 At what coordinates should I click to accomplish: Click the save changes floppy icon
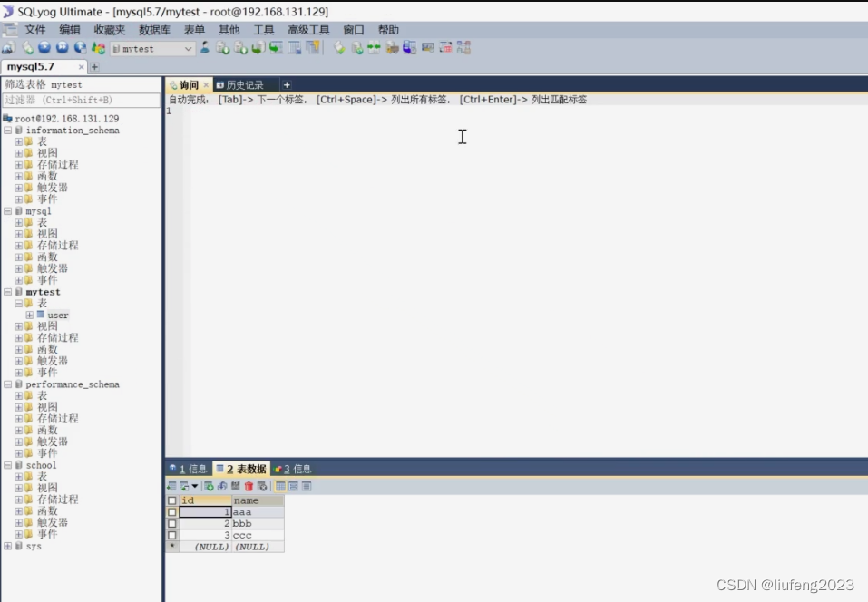235,486
